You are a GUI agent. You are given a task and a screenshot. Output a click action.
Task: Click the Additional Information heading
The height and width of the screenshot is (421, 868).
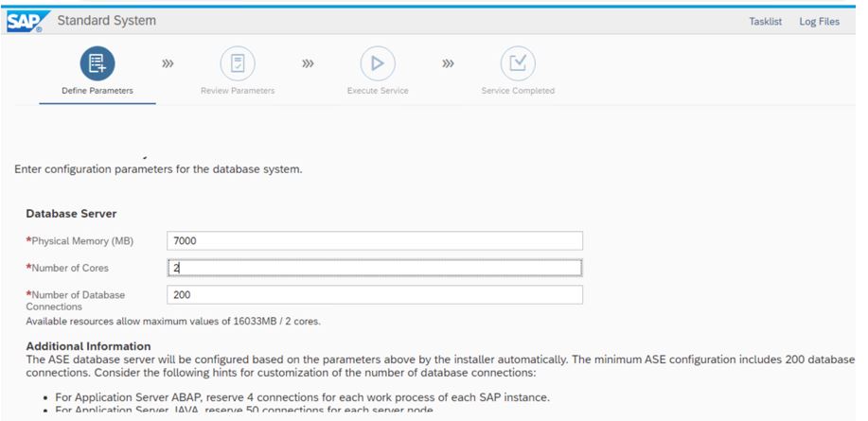[89, 346]
